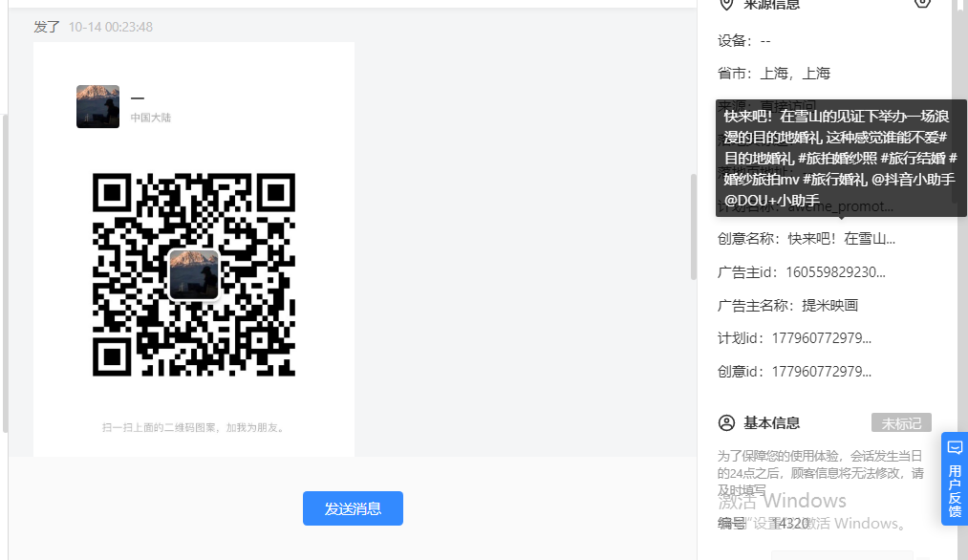968x560 pixels.
Task: Click the 设备：-- row
Action: pyautogui.click(x=743, y=41)
